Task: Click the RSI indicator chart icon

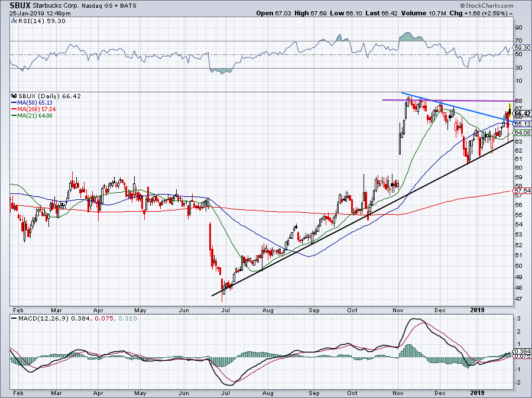Action: click(14, 21)
